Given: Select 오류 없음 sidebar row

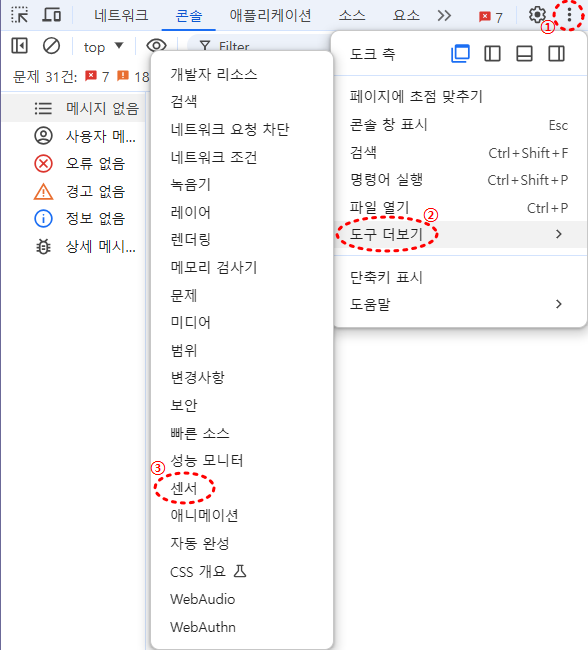Looking at the screenshot, I should (75, 164).
